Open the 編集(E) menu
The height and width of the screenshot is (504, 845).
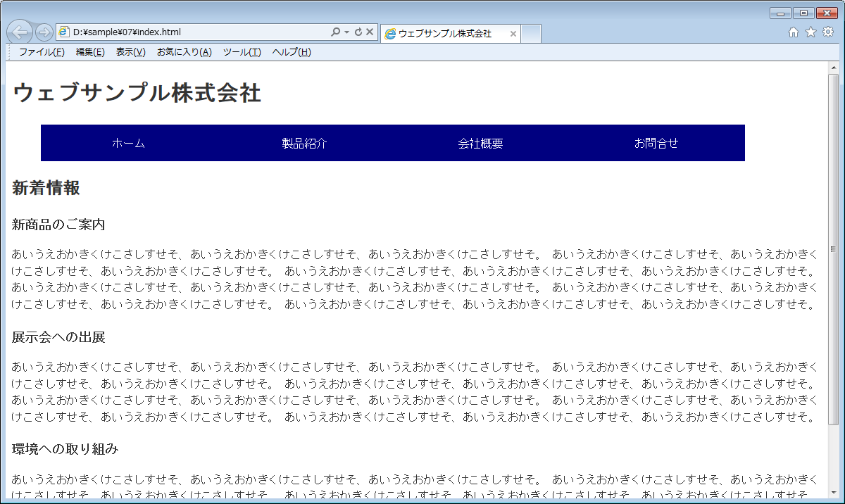tap(90, 52)
